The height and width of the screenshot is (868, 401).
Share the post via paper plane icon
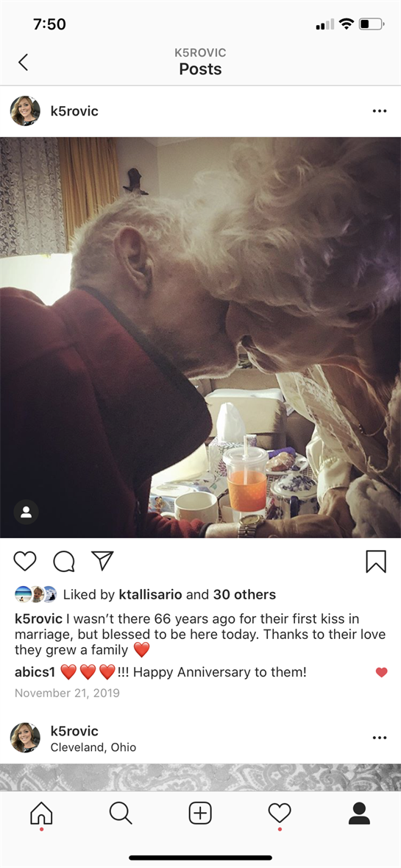(102, 561)
